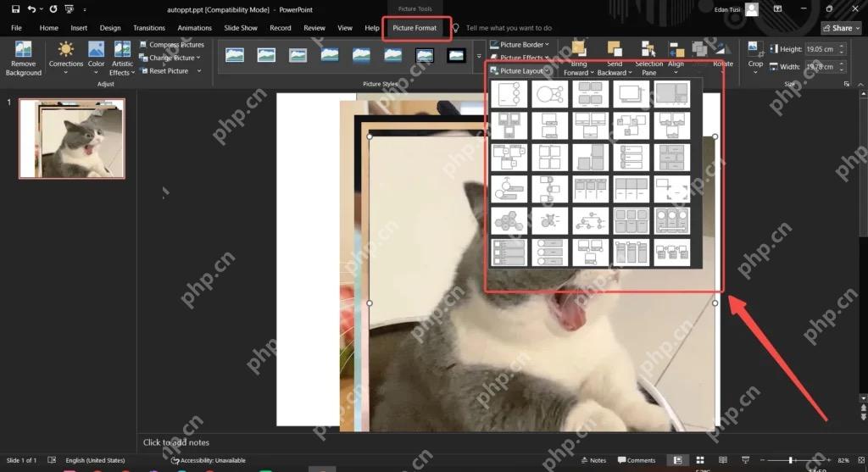
Task: Choose the hexagon cluster picture layout
Action: [x=509, y=221]
